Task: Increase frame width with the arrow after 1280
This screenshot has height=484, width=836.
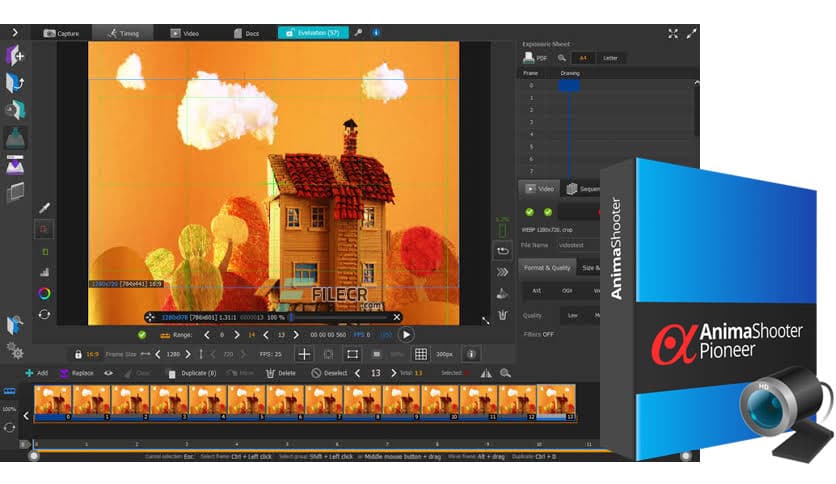Action: (188, 354)
